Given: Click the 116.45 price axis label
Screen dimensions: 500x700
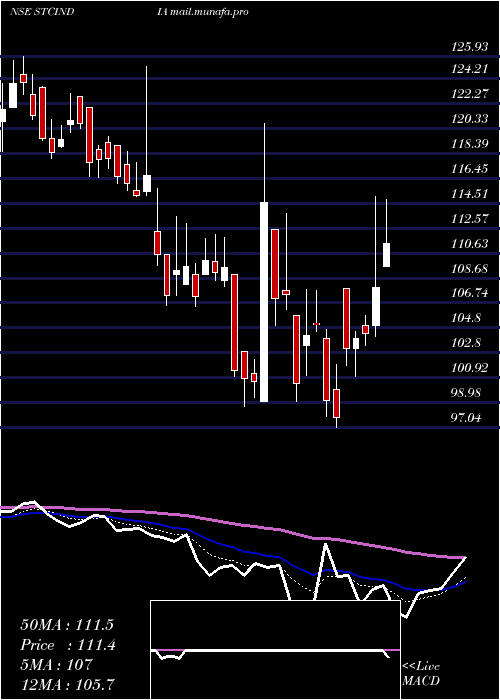Looking at the screenshot, I should pos(468,169).
